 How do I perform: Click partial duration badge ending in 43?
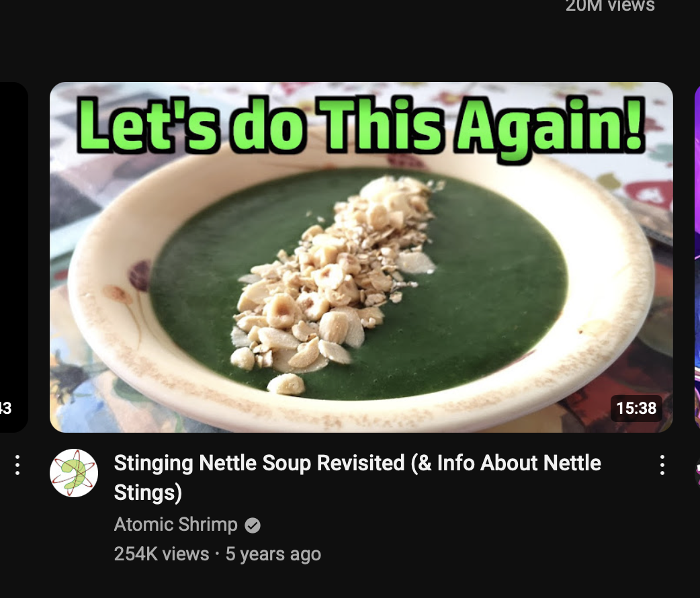click(6, 409)
